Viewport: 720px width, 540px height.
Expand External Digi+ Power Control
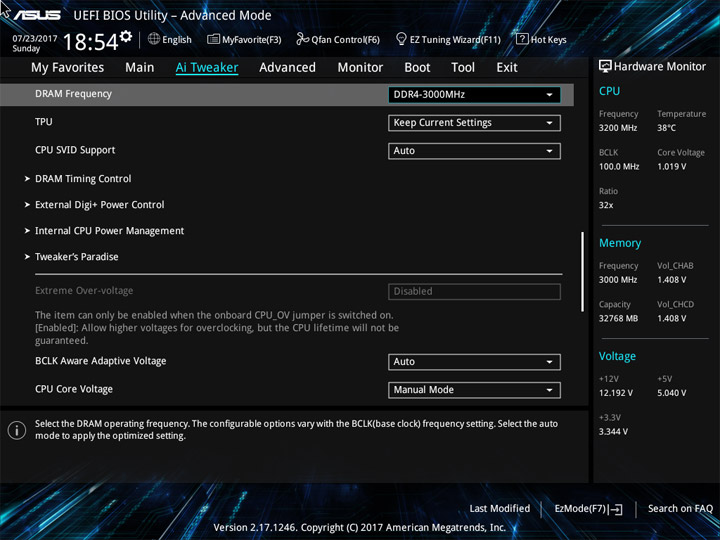point(100,205)
